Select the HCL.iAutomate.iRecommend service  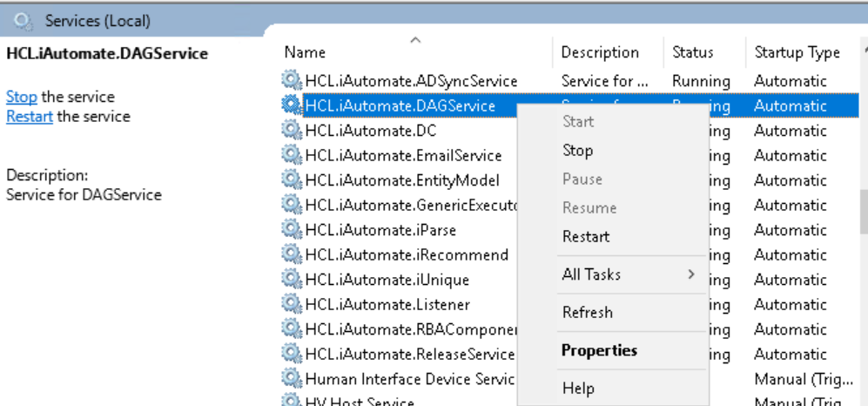click(x=407, y=254)
